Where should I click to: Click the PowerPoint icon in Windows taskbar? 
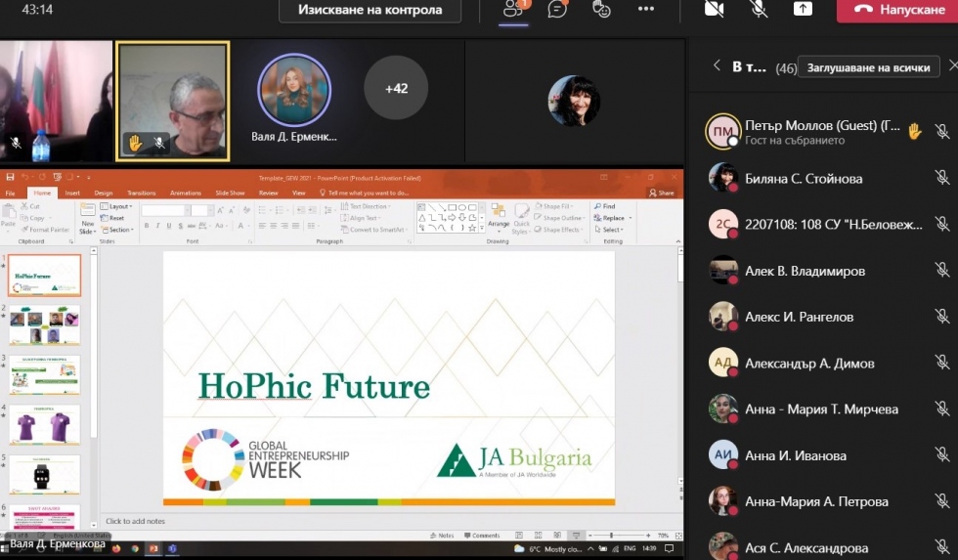point(153,549)
